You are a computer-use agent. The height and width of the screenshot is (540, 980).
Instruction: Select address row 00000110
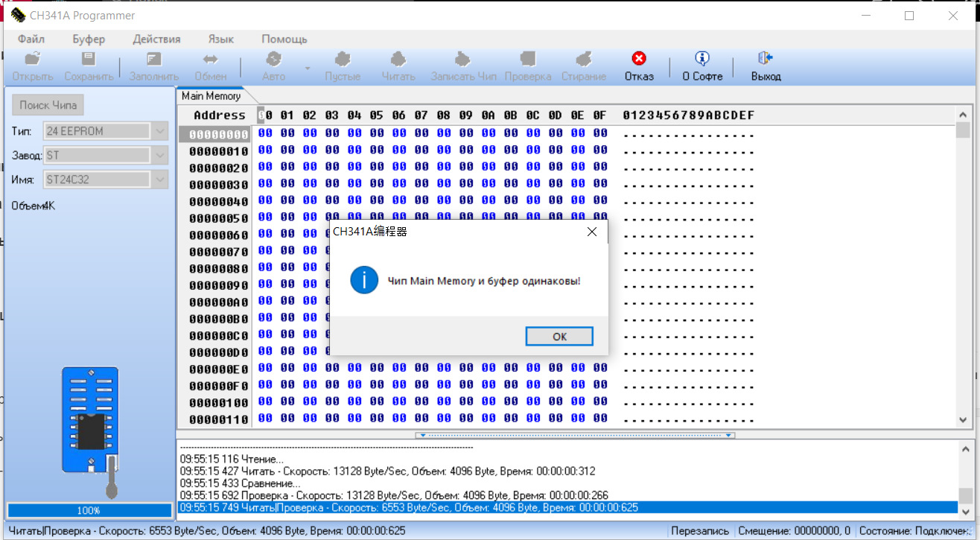pyautogui.click(x=219, y=419)
